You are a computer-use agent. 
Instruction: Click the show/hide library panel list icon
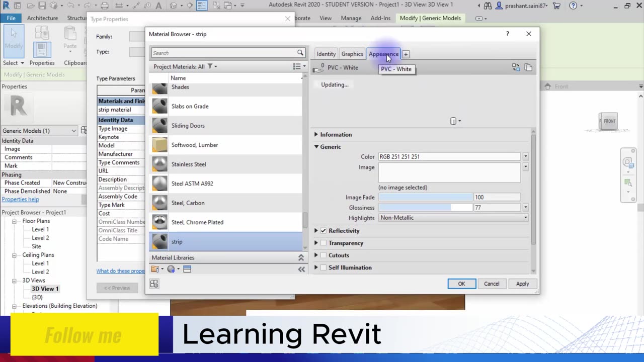pos(187,269)
